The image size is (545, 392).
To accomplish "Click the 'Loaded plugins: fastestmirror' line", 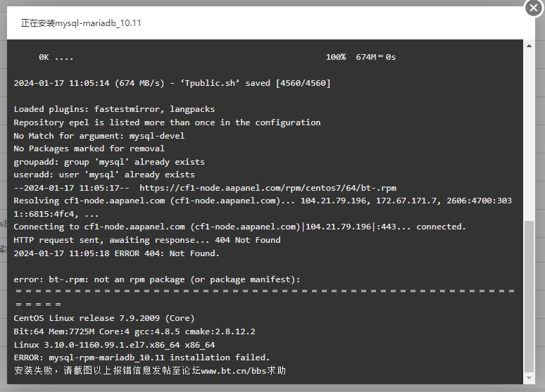I will coord(114,109).
